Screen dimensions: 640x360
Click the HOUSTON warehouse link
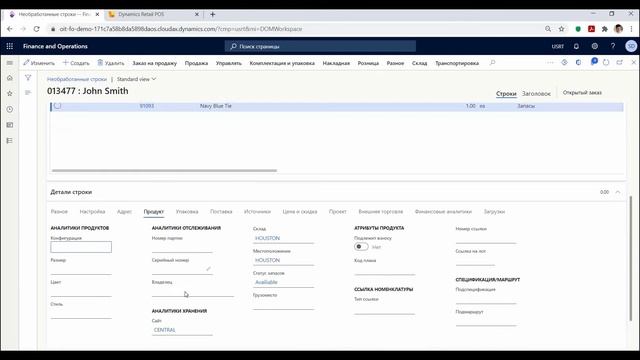[x=267, y=238]
